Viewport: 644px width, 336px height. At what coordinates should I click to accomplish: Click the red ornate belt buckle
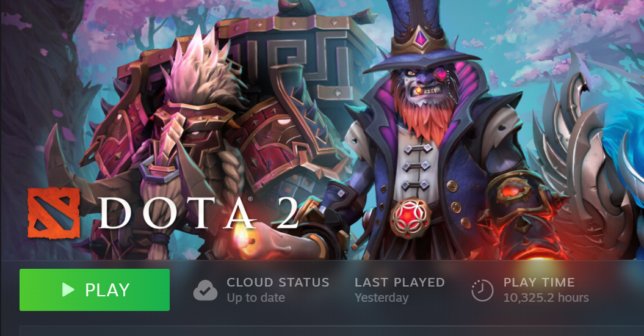[x=410, y=218]
